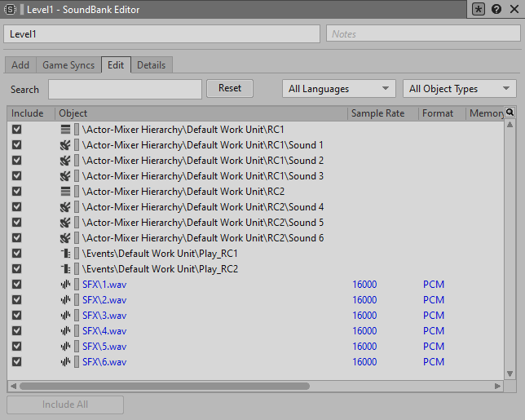Uncheck Include for the RC1 row

point(16,130)
